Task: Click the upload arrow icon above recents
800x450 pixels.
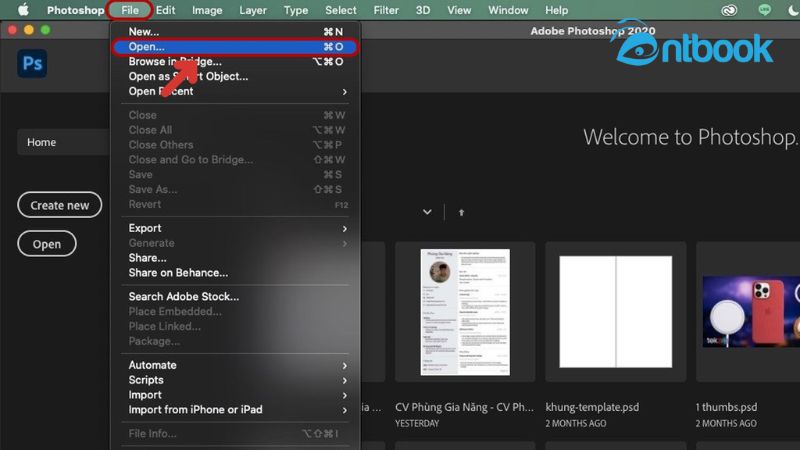Action: [461, 212]
